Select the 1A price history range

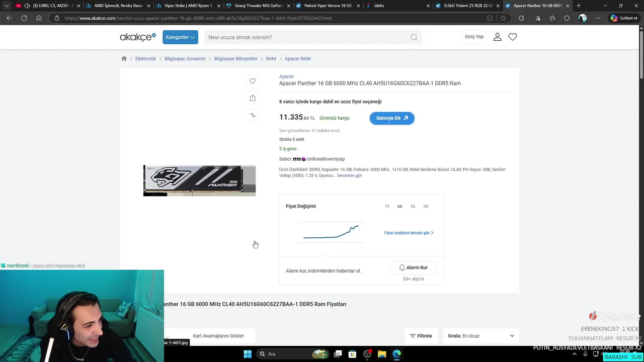click(x=413, y=207)
